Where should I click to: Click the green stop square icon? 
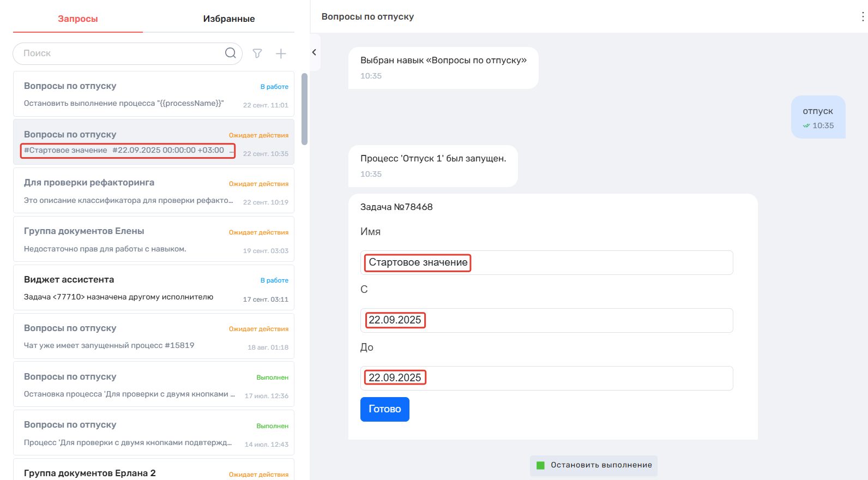540,465
